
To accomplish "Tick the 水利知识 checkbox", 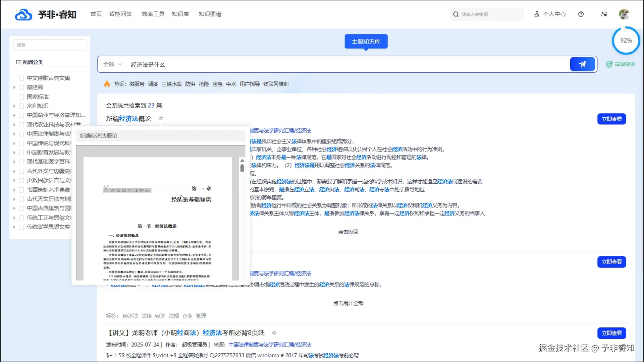I will [21, 106].
